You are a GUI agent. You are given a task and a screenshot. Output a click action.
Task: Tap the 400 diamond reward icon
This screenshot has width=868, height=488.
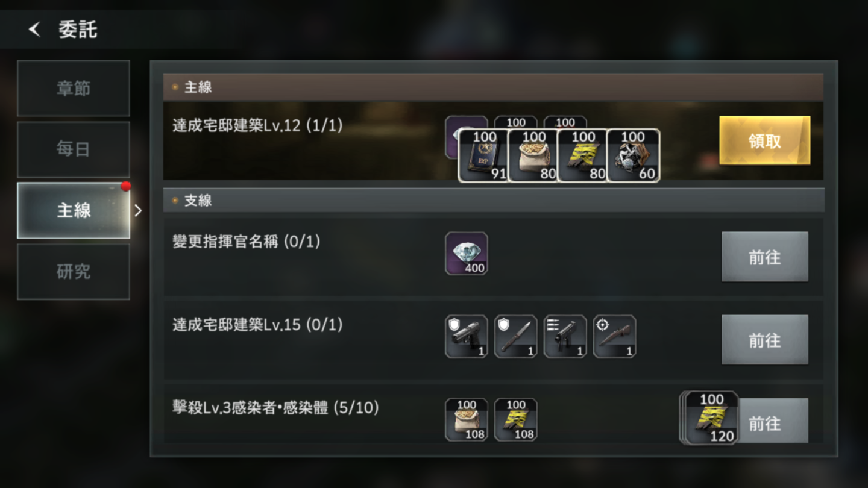coord(467,254)
